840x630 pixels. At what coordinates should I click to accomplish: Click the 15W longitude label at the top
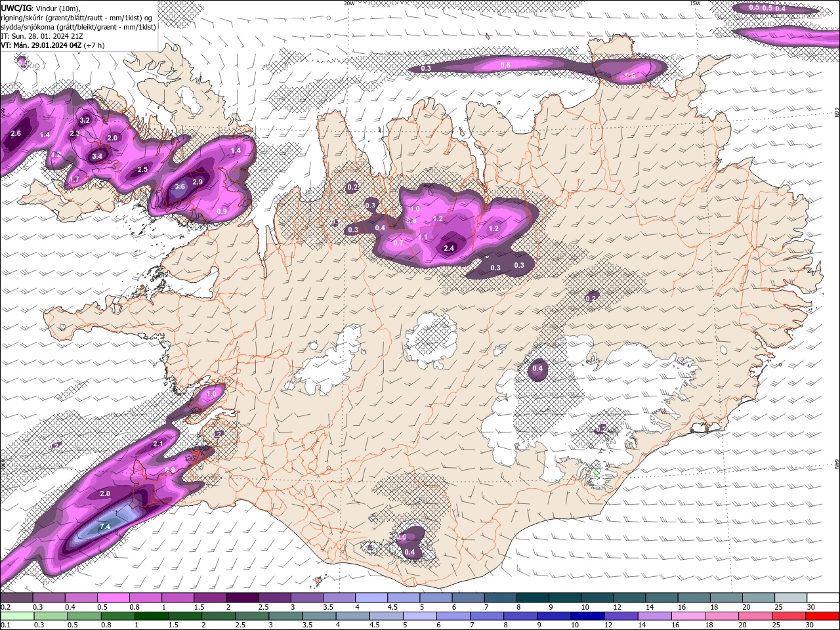695,3
